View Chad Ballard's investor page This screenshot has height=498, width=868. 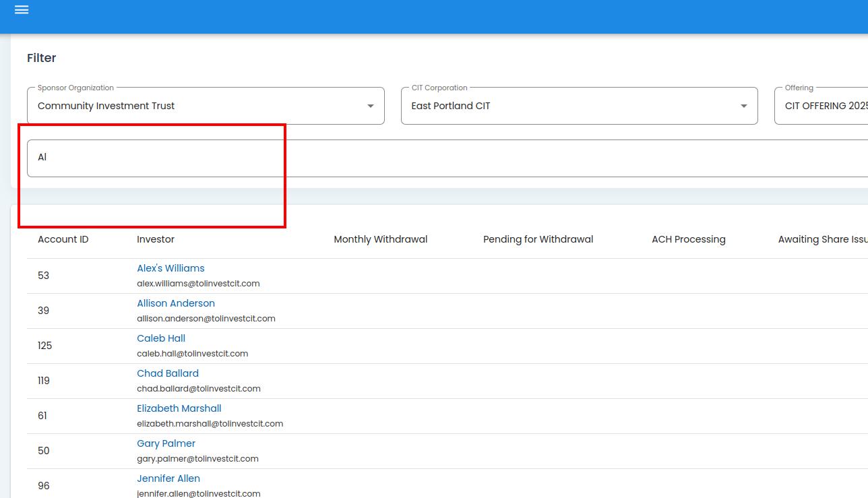pos(168,373)
